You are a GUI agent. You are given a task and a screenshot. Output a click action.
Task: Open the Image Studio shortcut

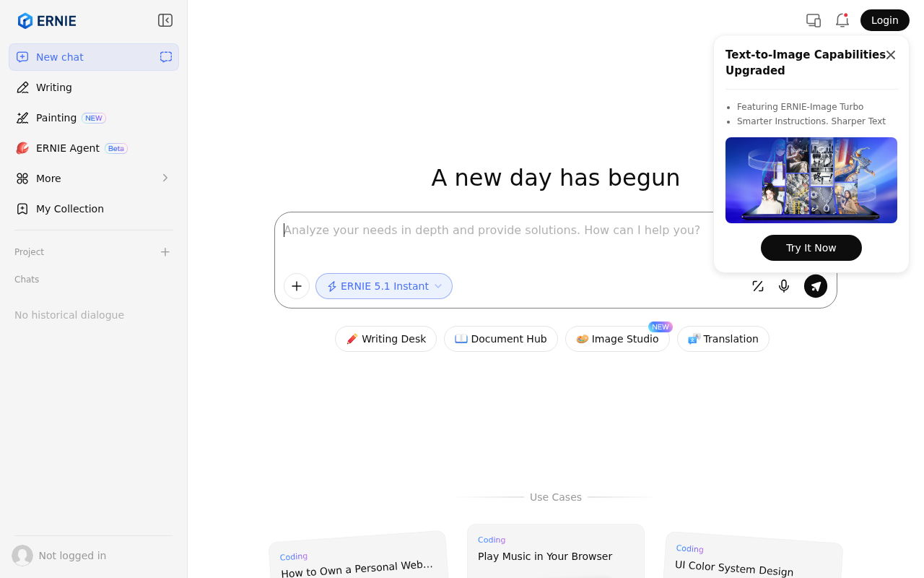coord(617,339)
